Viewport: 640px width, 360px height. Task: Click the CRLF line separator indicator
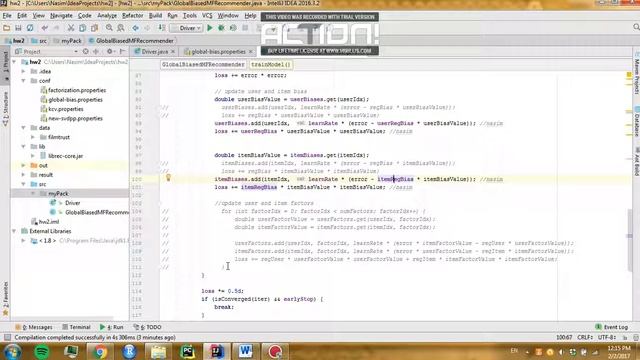[585, 338]
